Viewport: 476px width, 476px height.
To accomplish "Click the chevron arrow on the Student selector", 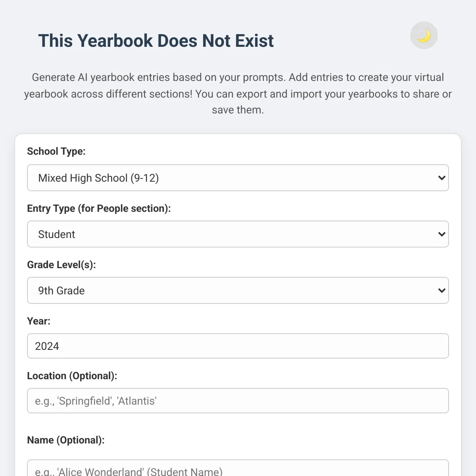I will [441, 234].
